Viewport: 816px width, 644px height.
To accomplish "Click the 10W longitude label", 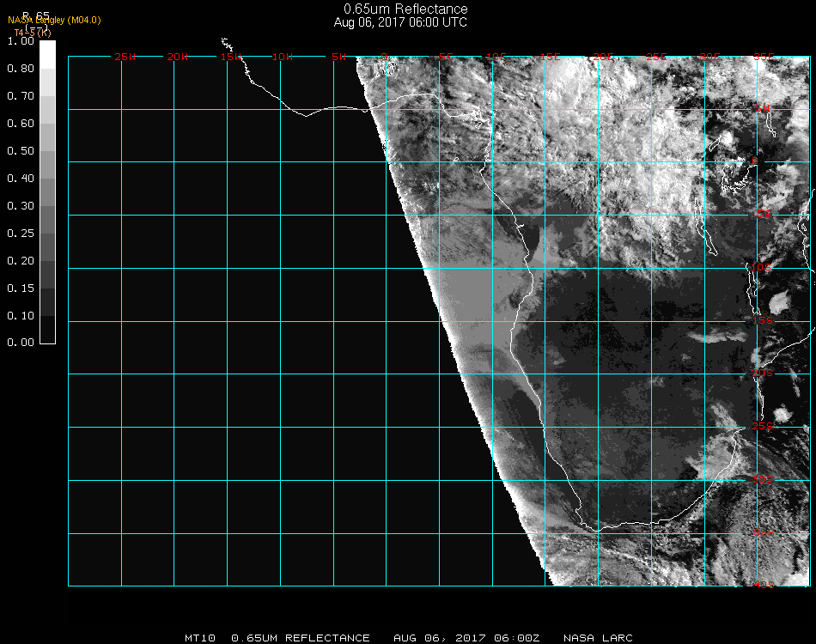I will (x=283, y=57).
